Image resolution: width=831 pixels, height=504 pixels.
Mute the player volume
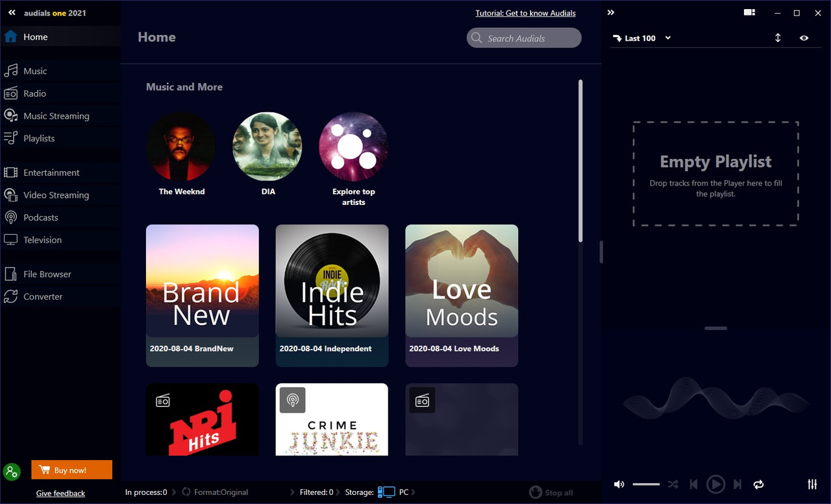[619, 485]
